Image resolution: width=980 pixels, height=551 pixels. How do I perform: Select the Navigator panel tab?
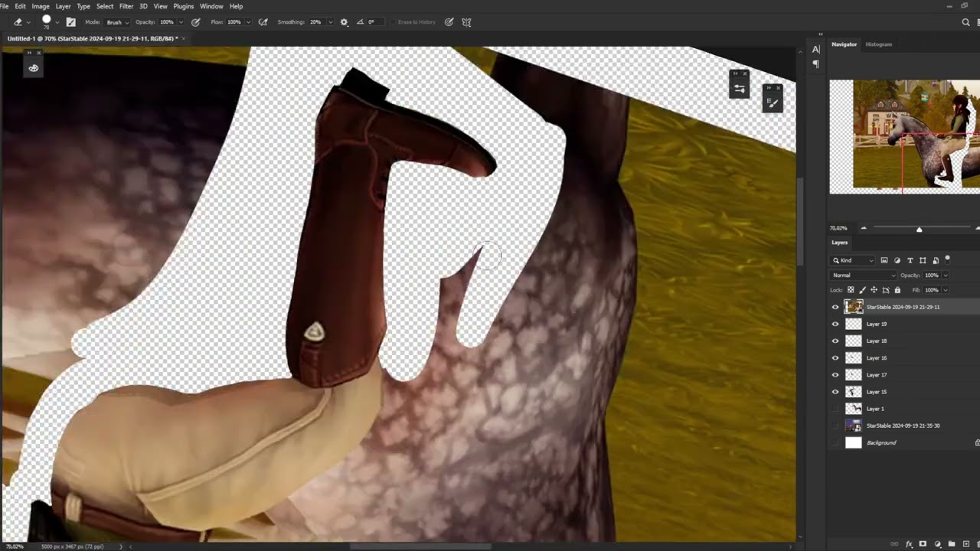click(844, 44)
